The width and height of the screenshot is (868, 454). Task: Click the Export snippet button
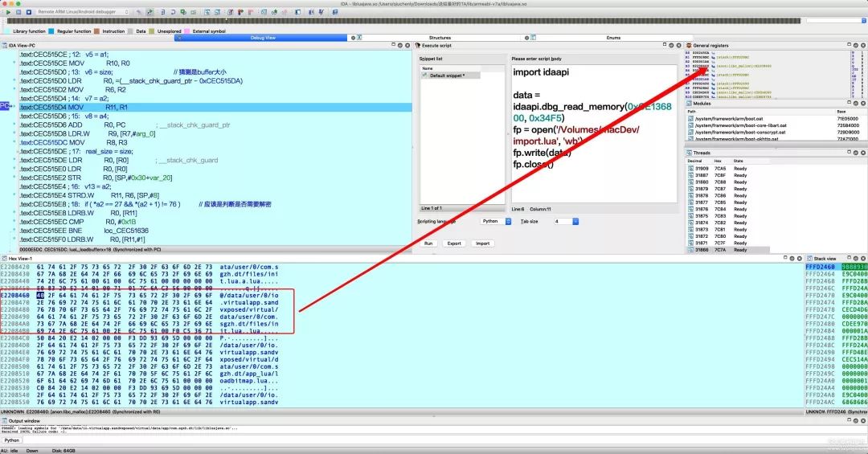[454, 243]
